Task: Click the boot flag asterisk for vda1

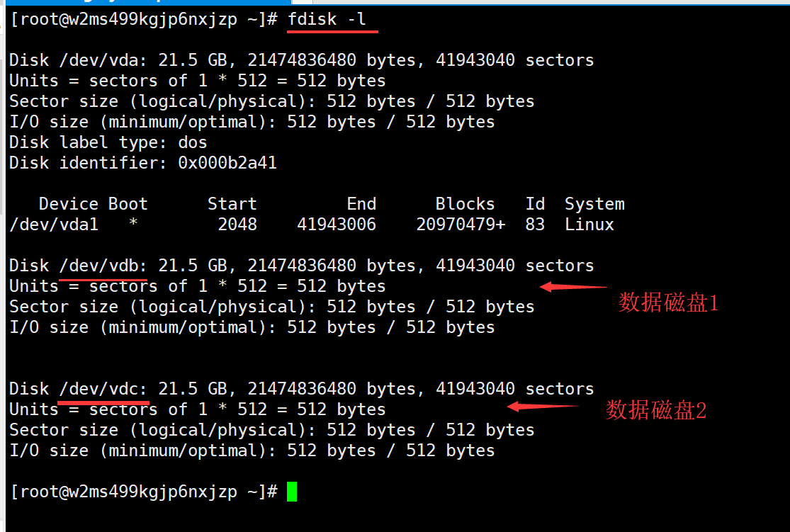Action: coord(133,222)
